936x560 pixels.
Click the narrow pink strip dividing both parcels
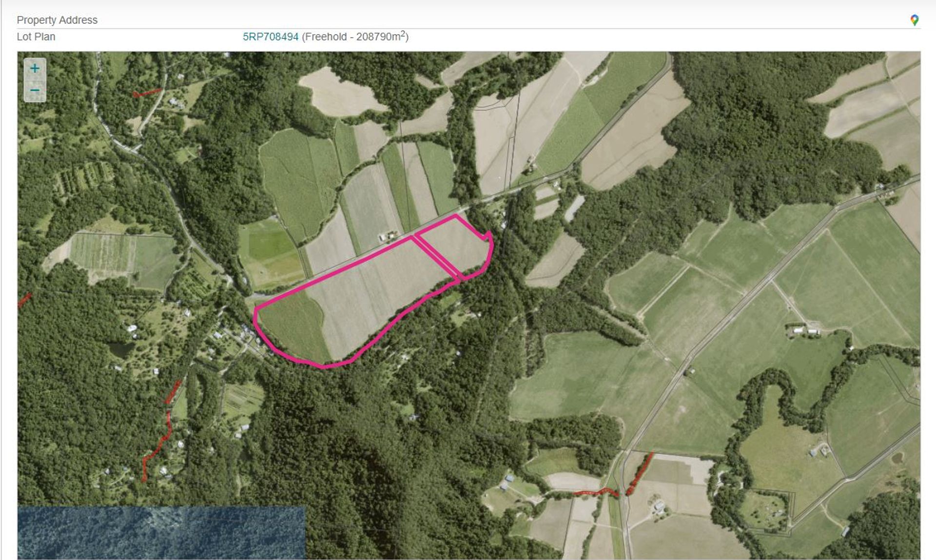[x=437, y=257]
